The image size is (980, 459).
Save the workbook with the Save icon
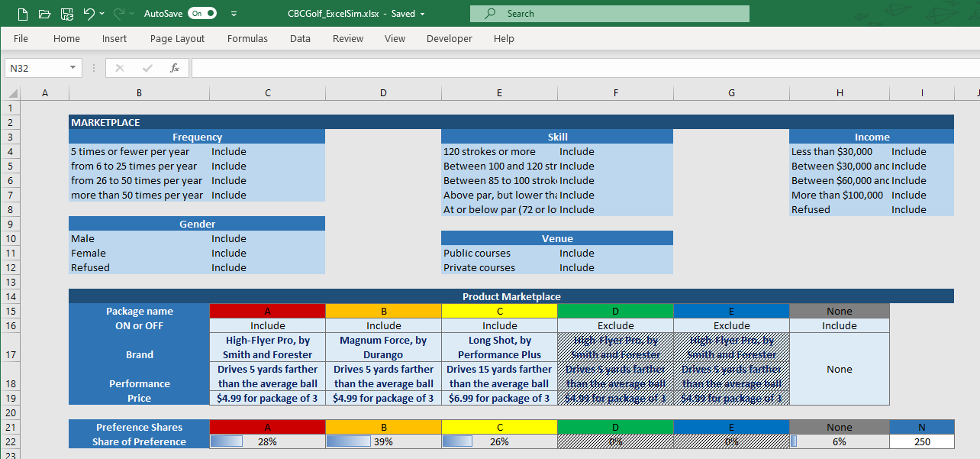pos(66,13)
